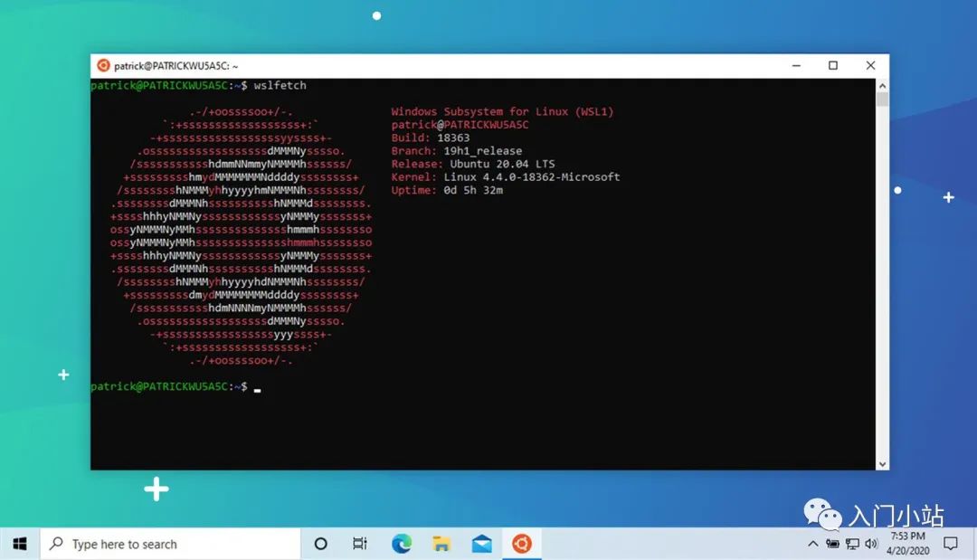This screenshot has width=977, height=560.
Task: Click the battery status tray icon
Action: point(832,544)
